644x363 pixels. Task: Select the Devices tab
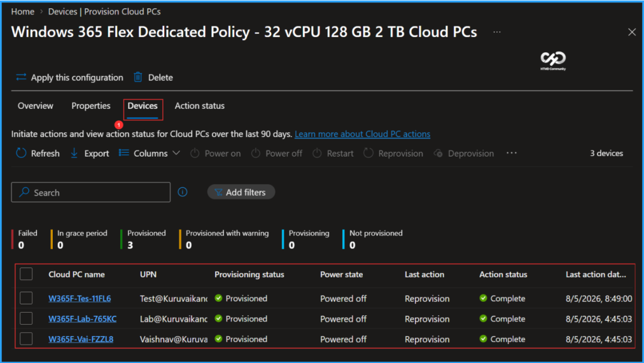click(143, 106)
